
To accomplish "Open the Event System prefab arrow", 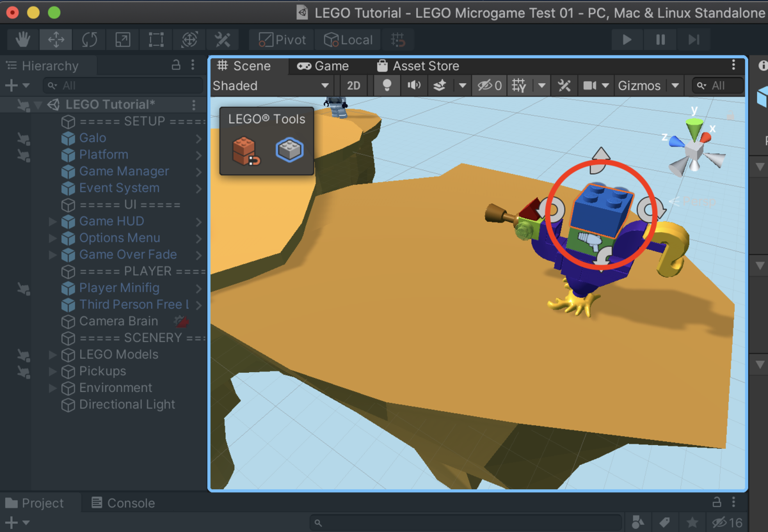I will (x=198, y=188).
